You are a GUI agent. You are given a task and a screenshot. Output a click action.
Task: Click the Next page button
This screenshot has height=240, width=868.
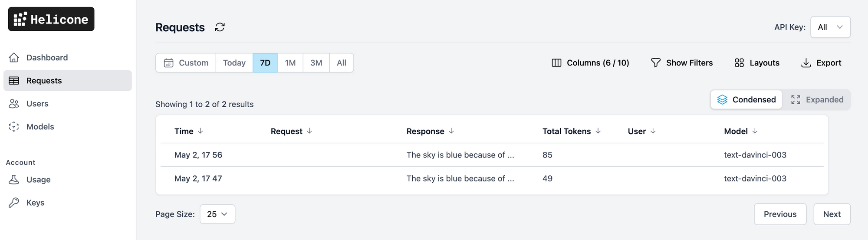pos(832,214)
